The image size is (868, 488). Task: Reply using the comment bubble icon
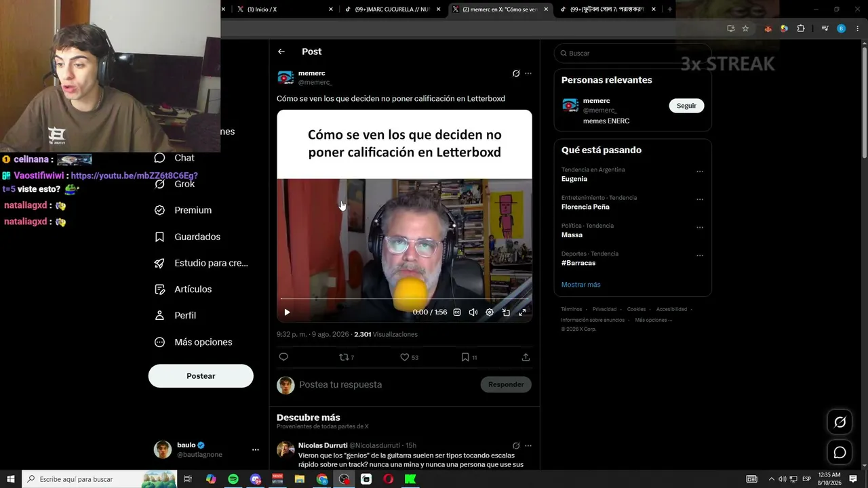click(x=283, y=357)
